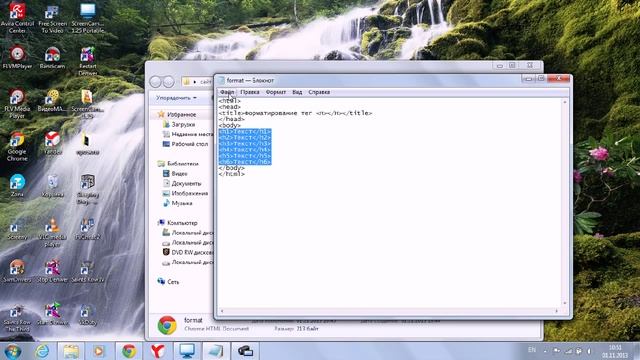Click the Forward button in Explorer window
Screen dimensions: 640x360
click(x=169, y=82)
